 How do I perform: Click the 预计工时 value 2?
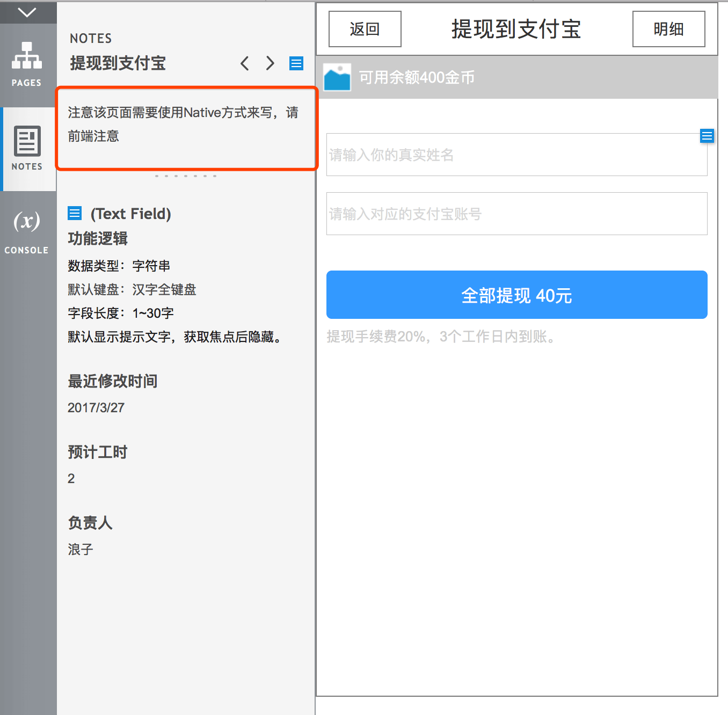(x=71, y=478)
